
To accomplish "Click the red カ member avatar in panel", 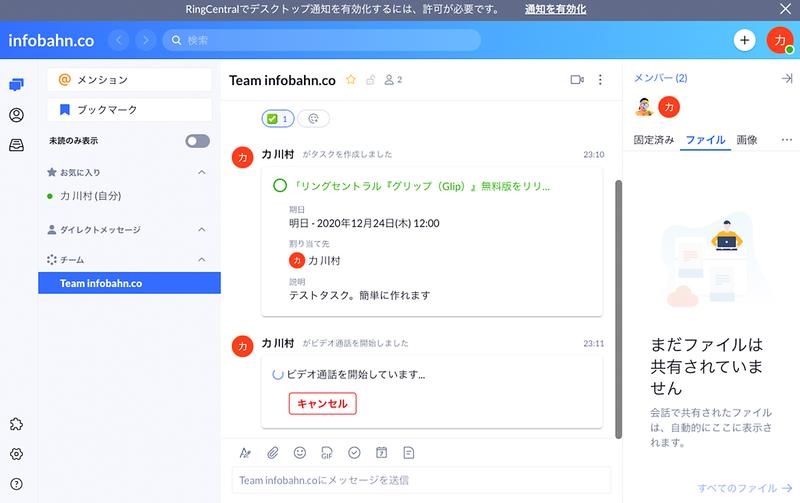I will pos(669,107).
